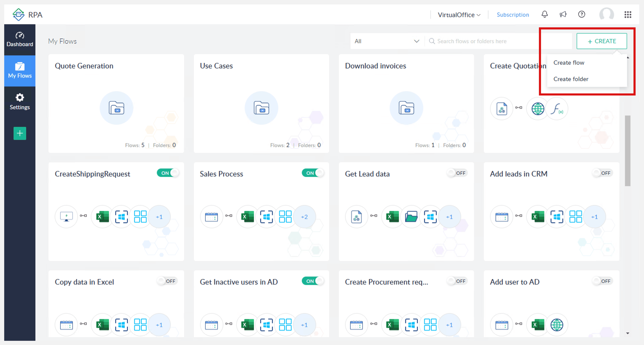Open the All filter dropdown
The width and height of the screenshot is (644, 345).
click(x=387, y=41)
